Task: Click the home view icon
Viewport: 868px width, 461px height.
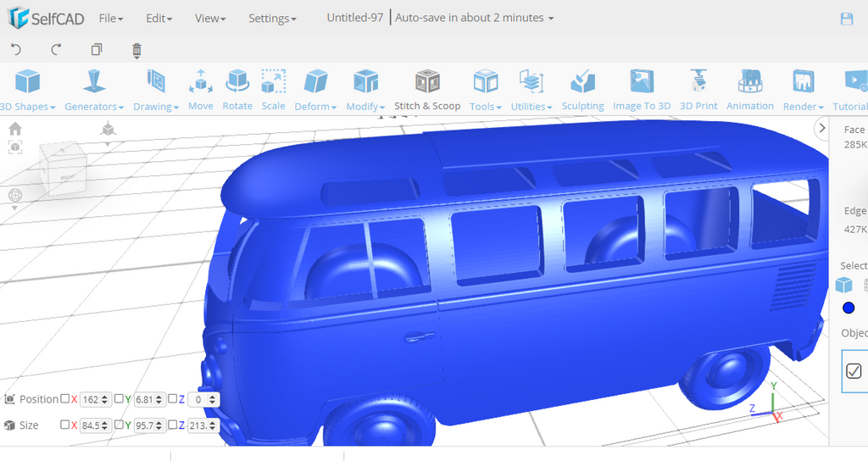Action: (x=15, y=129)
